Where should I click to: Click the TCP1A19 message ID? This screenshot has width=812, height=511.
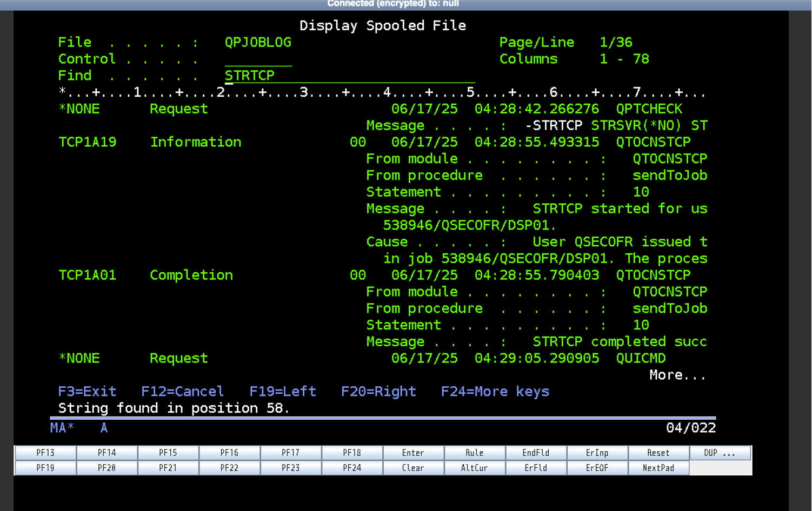(x=87, y=142)
